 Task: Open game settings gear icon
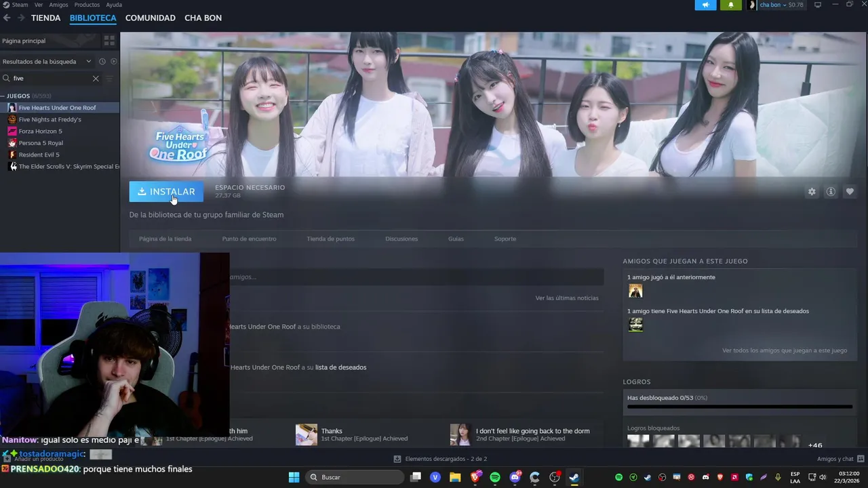coord(812,192)
